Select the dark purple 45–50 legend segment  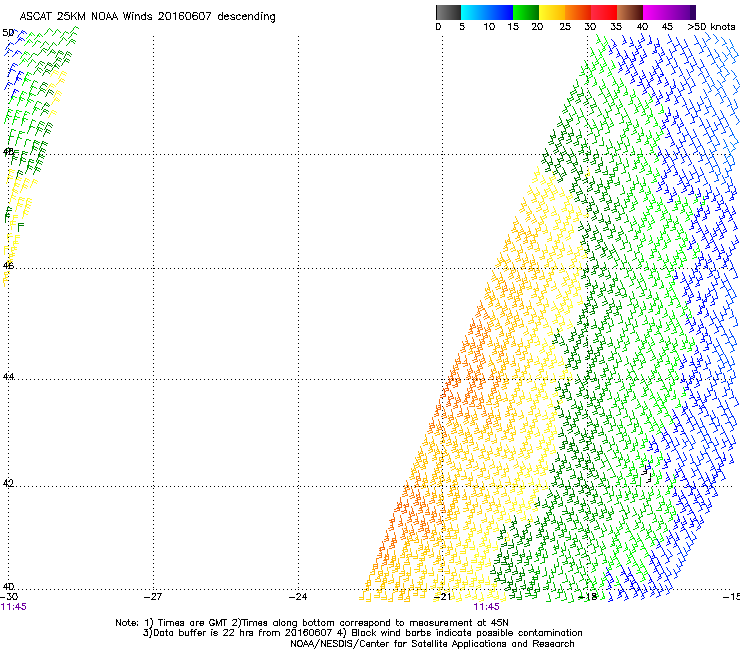click(x=682, y=12)
